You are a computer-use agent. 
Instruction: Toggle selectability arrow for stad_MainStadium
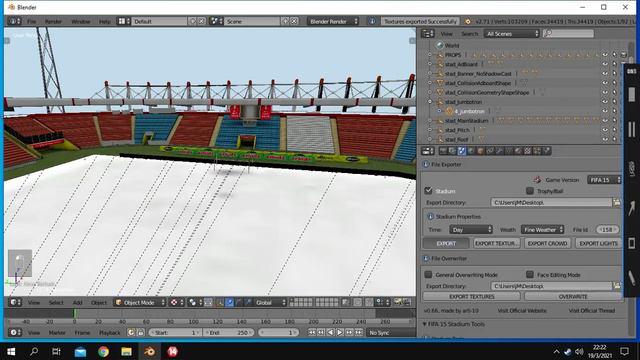[x=614, y=120]
